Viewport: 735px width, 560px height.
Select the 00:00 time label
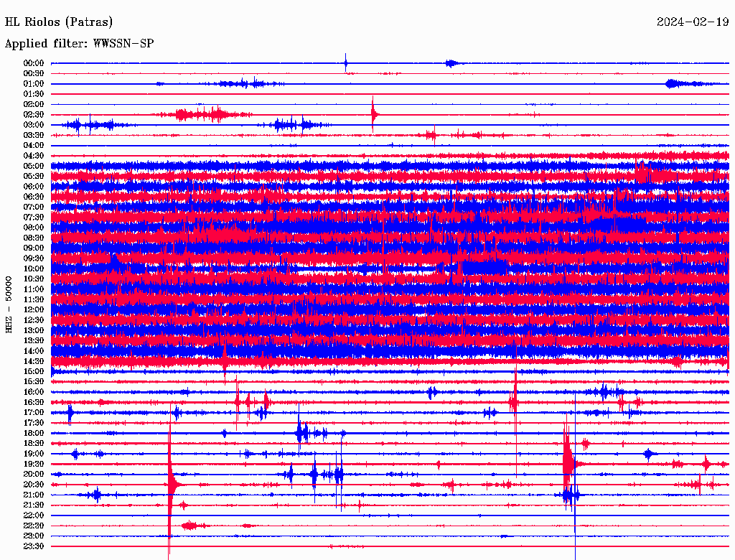[34, 63]
